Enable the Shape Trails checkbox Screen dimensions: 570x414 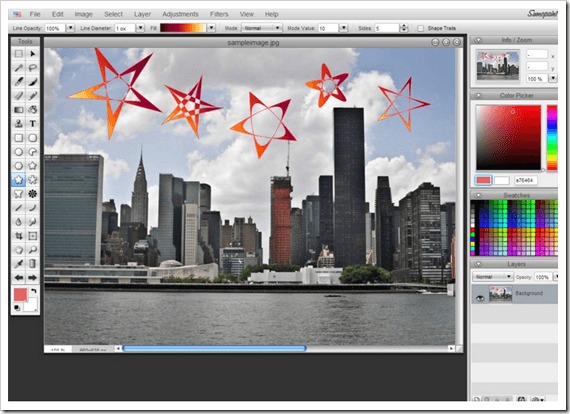coord(421,28)
